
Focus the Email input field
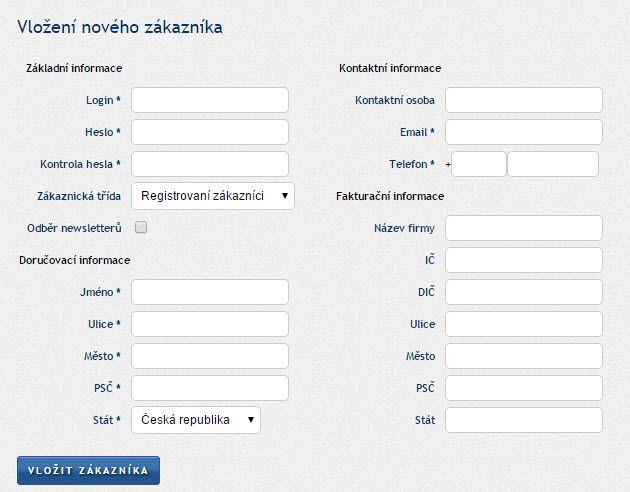coord(524,132)
